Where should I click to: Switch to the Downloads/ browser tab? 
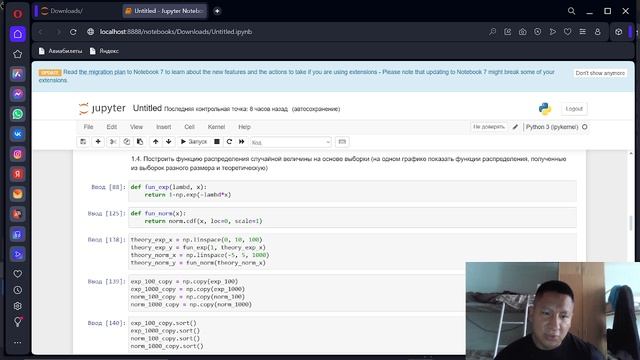click(x=78, y=11)
